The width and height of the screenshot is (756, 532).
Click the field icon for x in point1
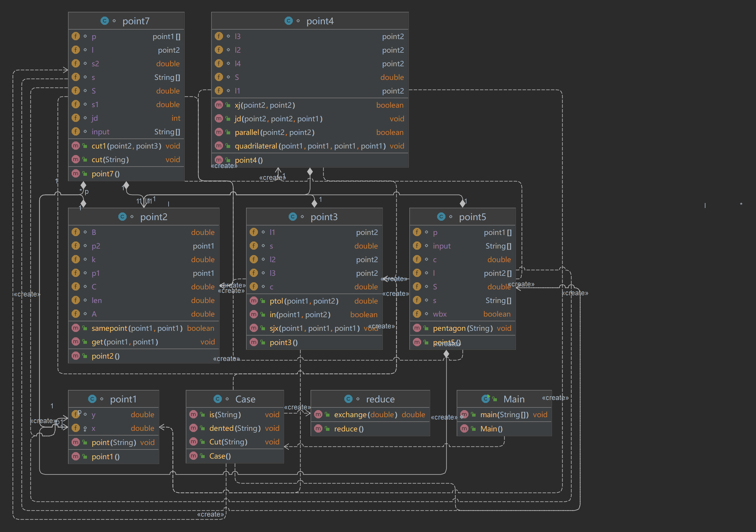[x=76, y=428]
